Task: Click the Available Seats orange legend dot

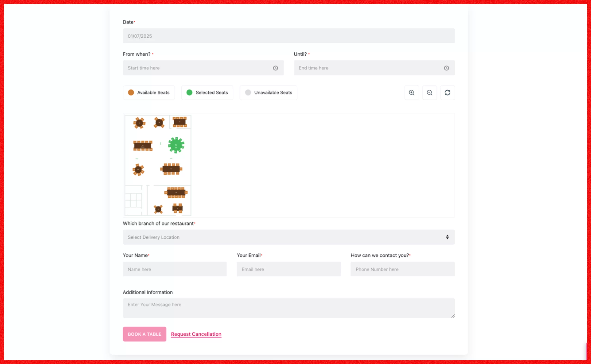Action: pos(131,92)
